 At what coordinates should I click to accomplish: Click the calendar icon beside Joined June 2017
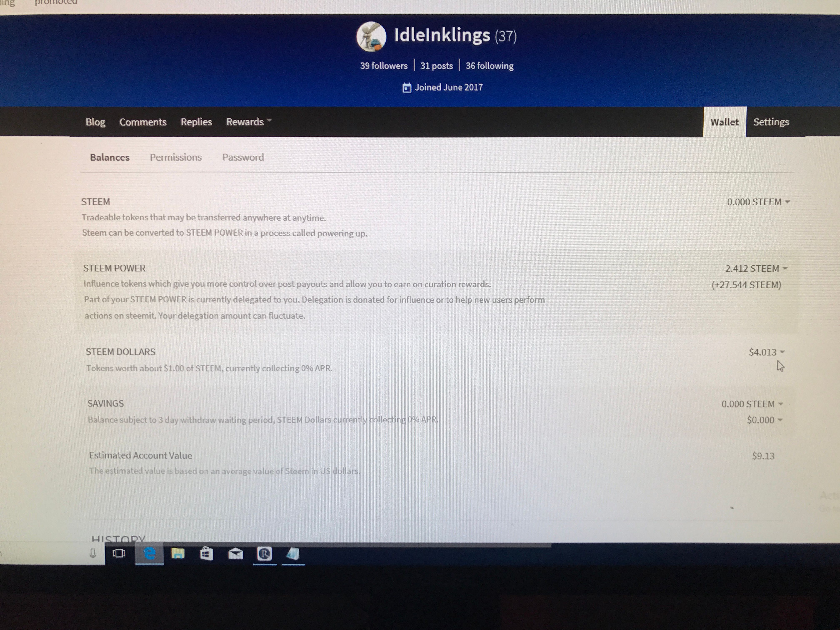click(407, 88)
